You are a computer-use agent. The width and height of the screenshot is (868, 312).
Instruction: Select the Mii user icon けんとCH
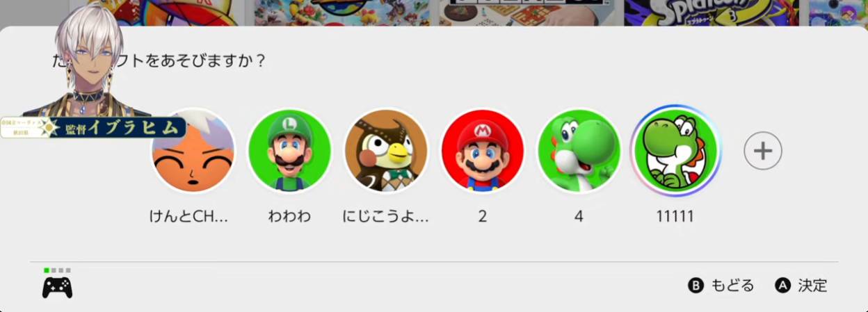point(193,151)
